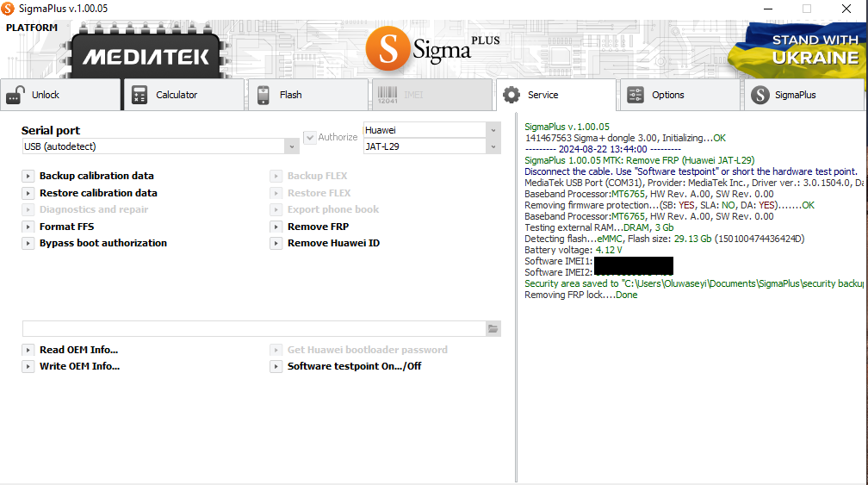This screenshot has width=868, height=485.
Task: Click log line 'Battery voltage: 4.12 V'
Action: point(573,250)
